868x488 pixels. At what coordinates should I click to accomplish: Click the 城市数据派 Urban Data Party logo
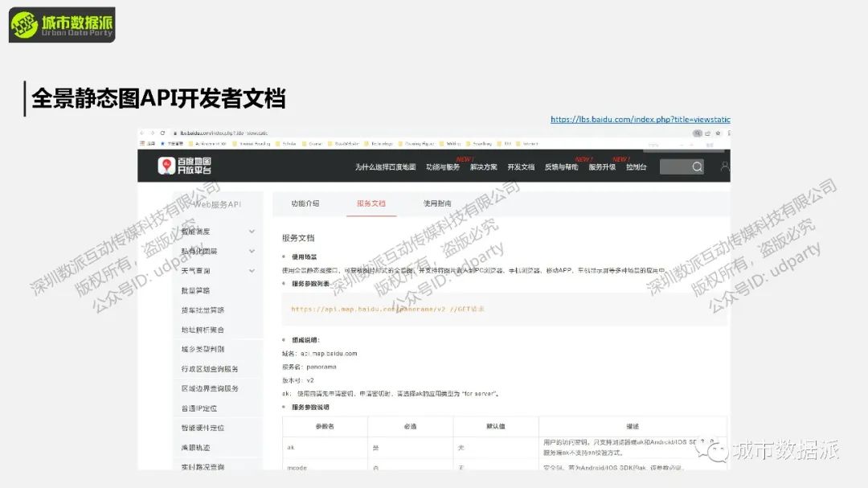pyautogui.click(x=62, y=25)
